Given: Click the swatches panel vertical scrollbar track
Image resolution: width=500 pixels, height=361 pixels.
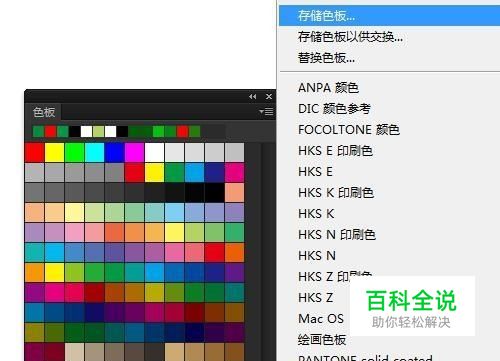Looking at the screenshot, I should click(x=268, y=252).
